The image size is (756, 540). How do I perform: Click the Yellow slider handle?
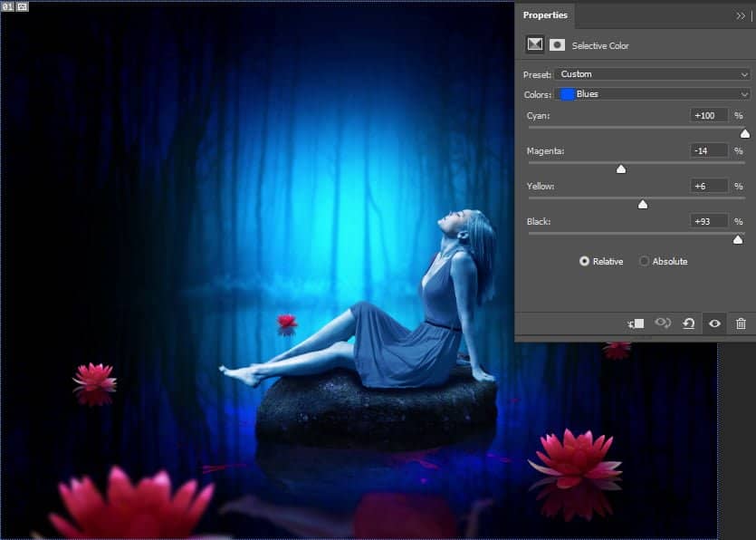pyautogui.click(x=643, y=205)
